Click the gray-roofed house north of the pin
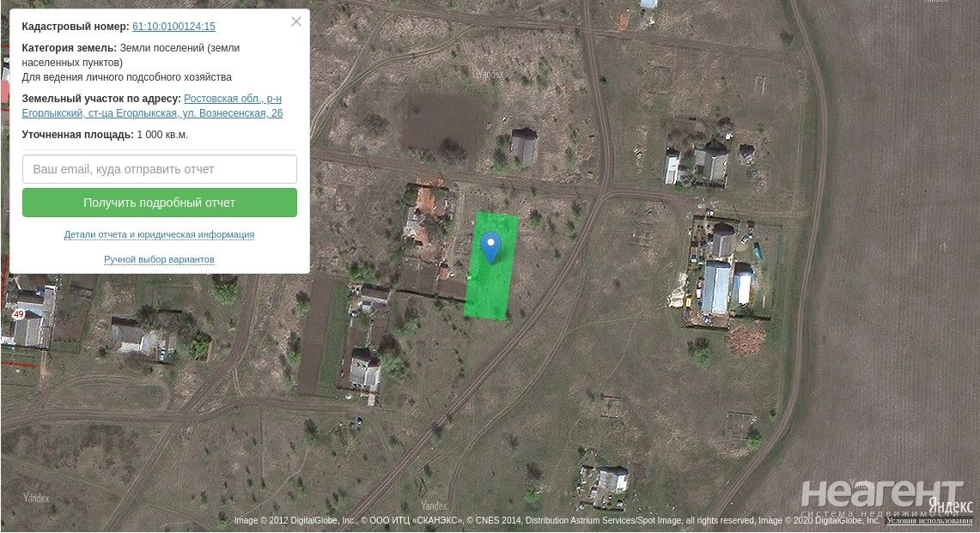Viewport: 980px width, 533px height. (524, 147)
